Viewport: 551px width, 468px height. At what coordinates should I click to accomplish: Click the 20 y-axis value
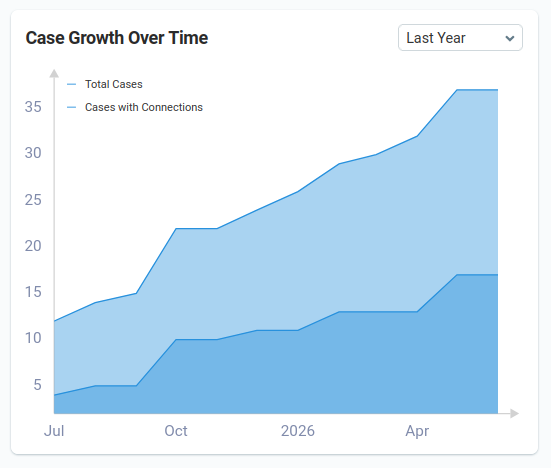(x=33, y=246)
